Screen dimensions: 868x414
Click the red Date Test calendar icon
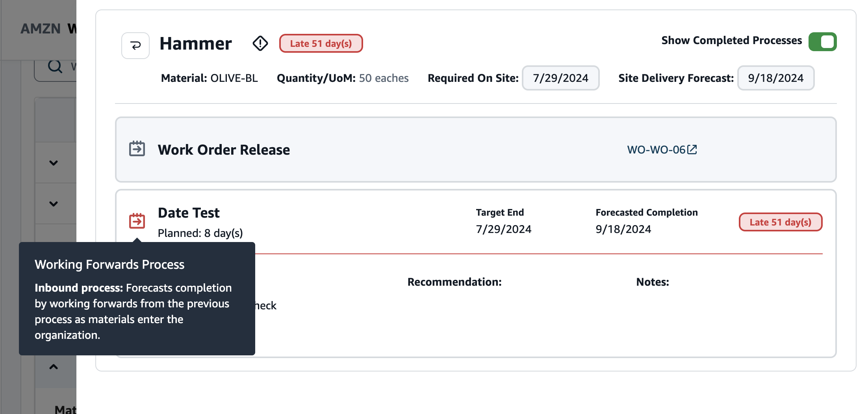(x=137, y=221)
